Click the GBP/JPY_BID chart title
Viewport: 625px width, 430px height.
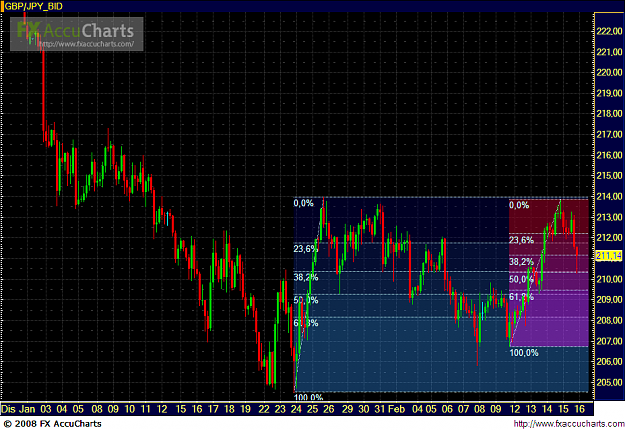[x=33, y=6]
